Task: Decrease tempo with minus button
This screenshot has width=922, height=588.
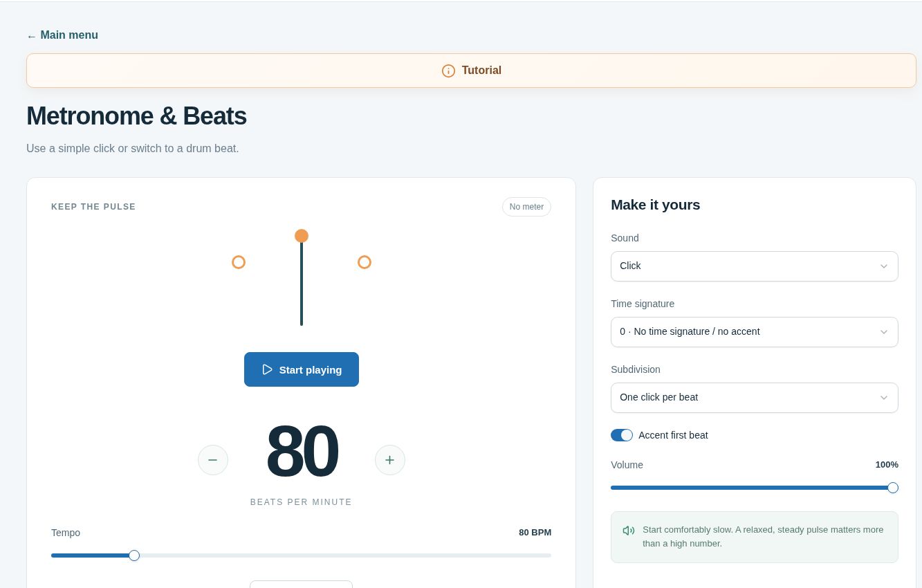Action: tap(213, 460)
